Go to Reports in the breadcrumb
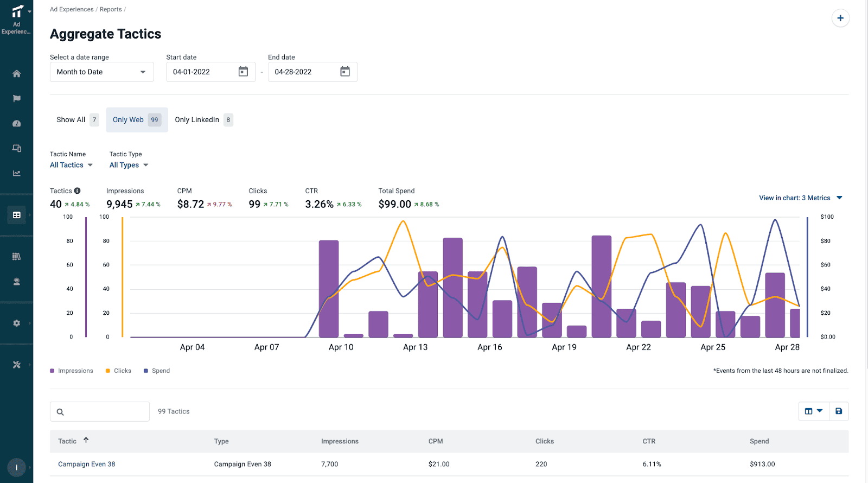This screenshot has height=483, width=868. [111, 9]
